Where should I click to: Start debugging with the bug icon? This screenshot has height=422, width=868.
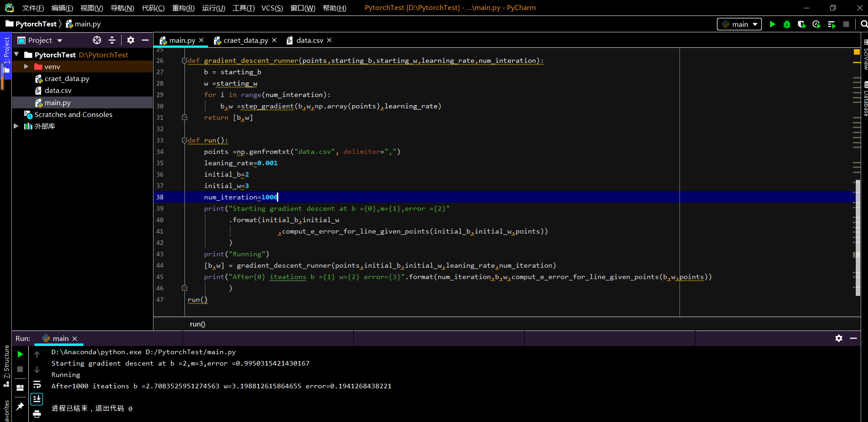point(787,24)
